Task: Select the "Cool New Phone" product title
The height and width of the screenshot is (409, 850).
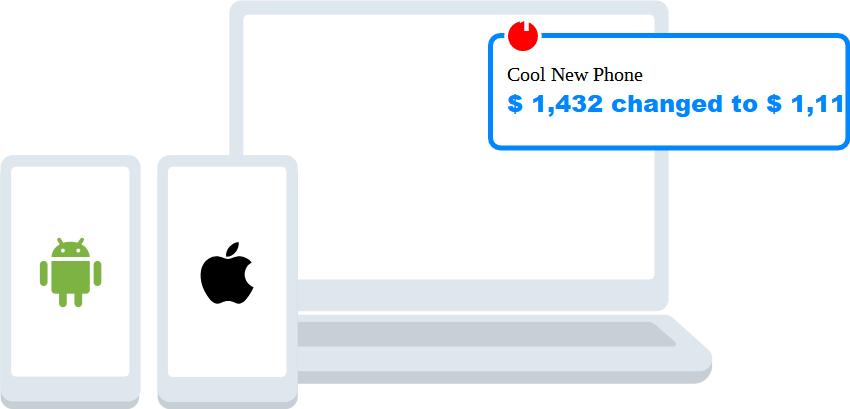Action: [x=575, y=75]
